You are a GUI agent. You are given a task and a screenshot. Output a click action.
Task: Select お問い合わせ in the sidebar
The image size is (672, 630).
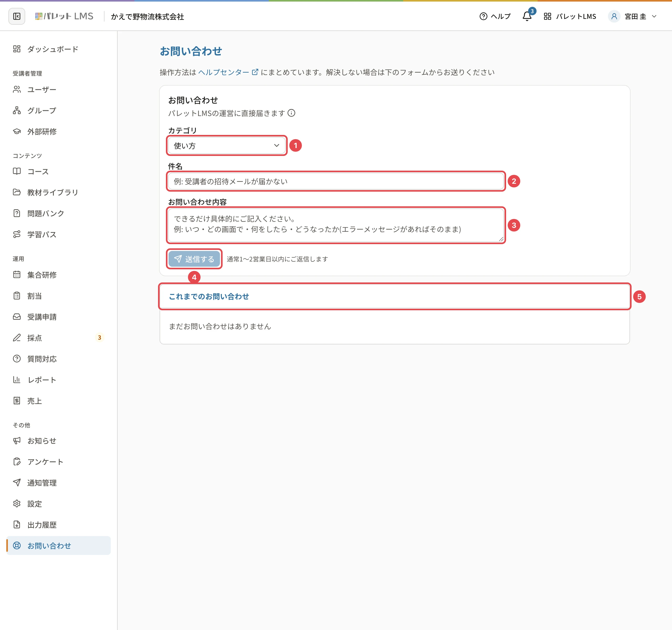click(59, 545)
